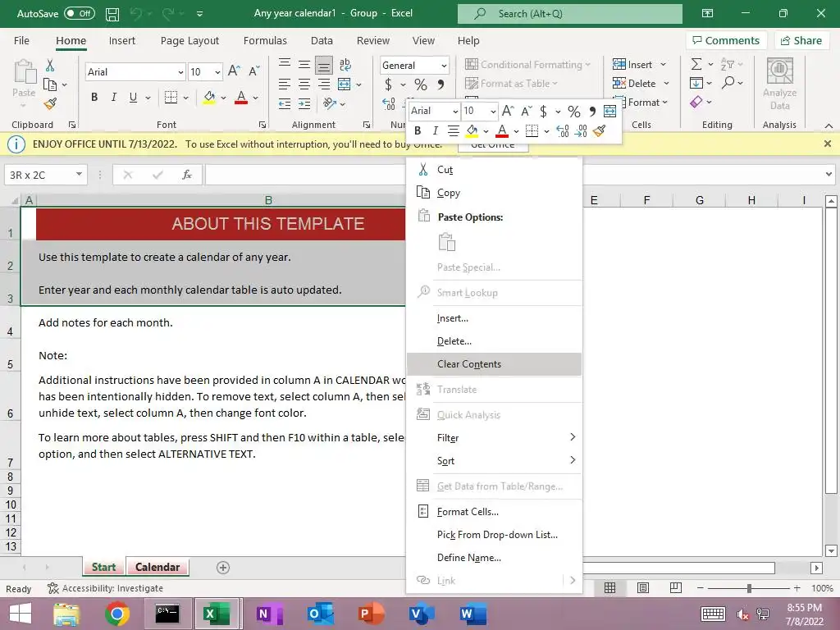Click Orientation icon in Alignment group
840x630 pixels.
(x=330, y=104)
